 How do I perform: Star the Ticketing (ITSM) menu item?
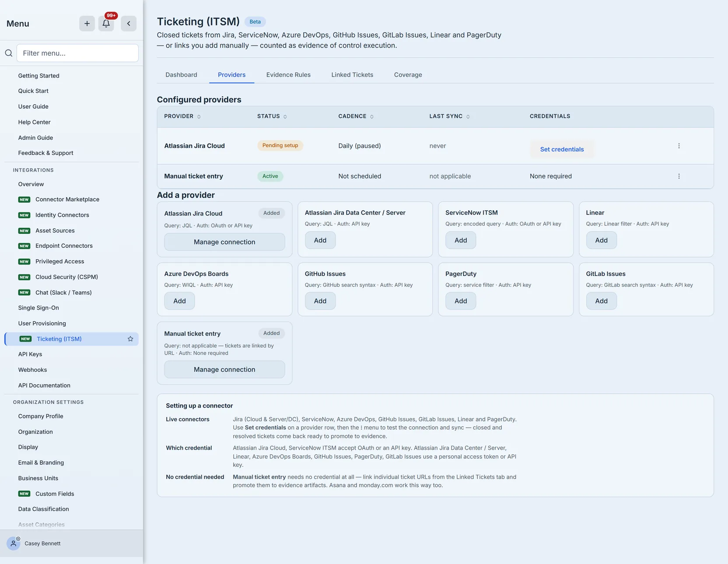(x=130, y=339)
